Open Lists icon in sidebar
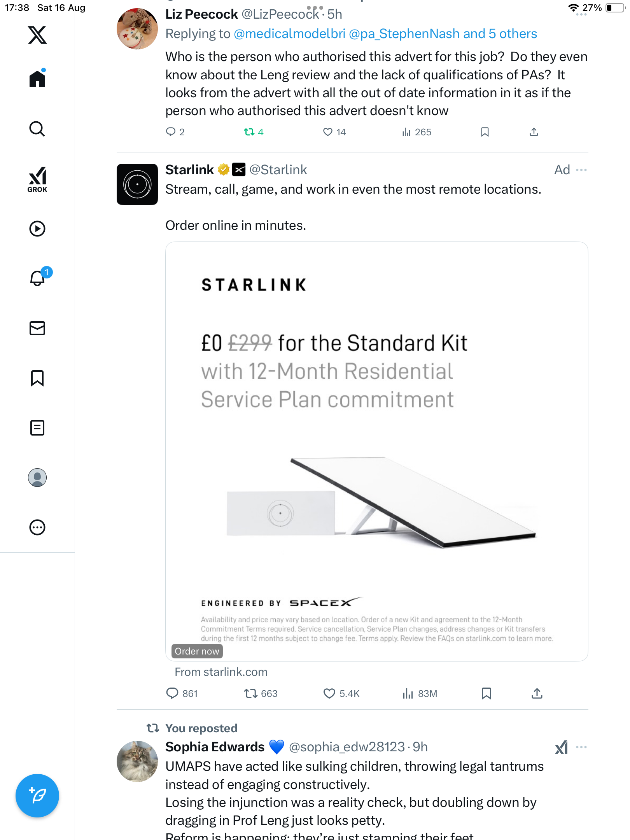630x840 pixels. pyautogui.click(x=37, y=428)
